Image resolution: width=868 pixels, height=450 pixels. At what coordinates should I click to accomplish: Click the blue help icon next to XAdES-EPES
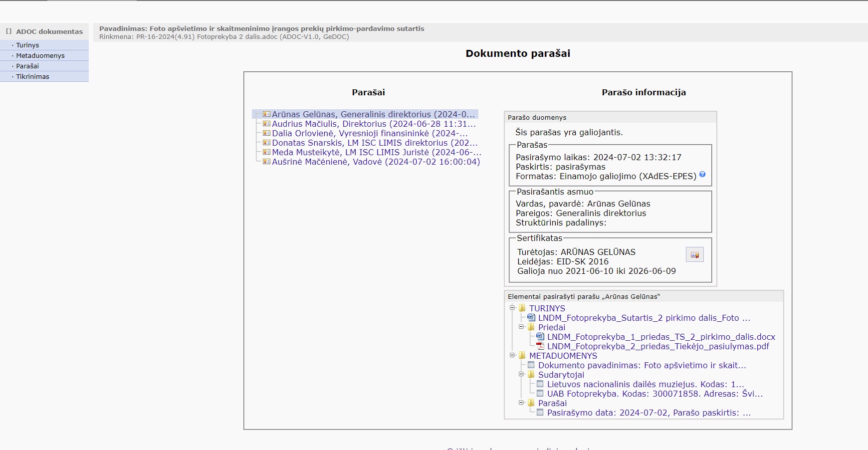[702, 175]
